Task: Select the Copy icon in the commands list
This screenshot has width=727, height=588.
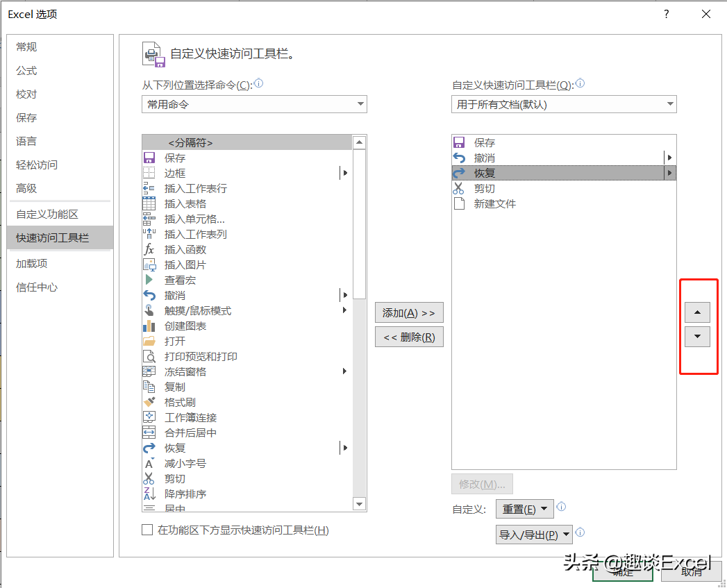Action: pyautogui.click(x=149, y=387)
